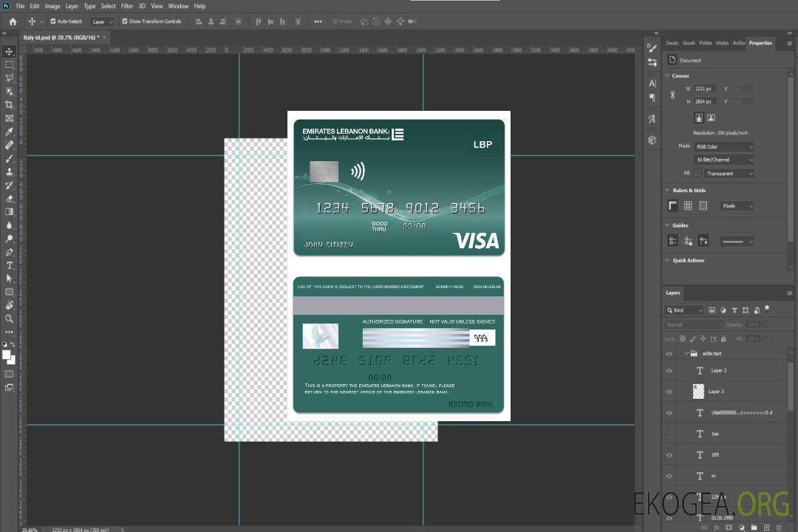Image resolution: width=798 pixels, height=532 pixels.
Task: Click the background color swatch
Action: coord(12,360)
